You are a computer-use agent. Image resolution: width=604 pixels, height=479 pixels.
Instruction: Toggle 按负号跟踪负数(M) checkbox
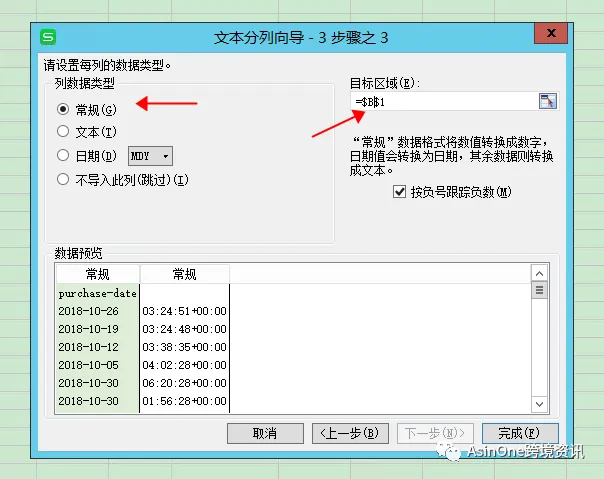(x=399, y=192)
